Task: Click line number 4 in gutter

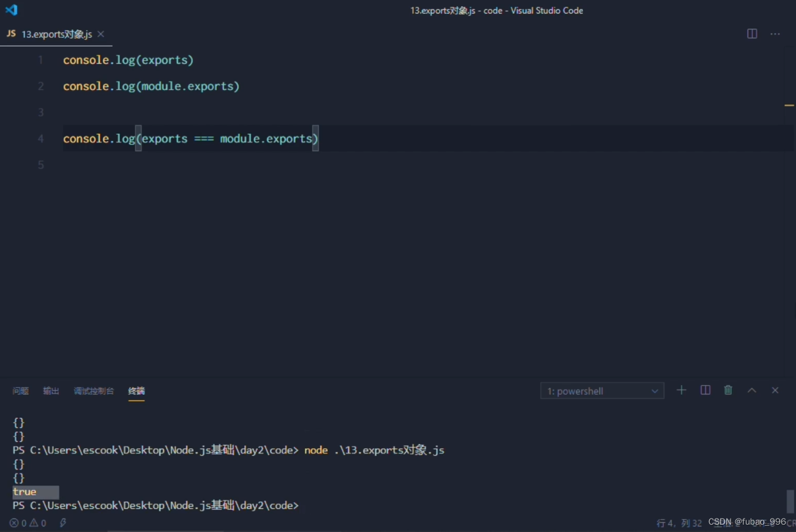Action: [41, 139]
